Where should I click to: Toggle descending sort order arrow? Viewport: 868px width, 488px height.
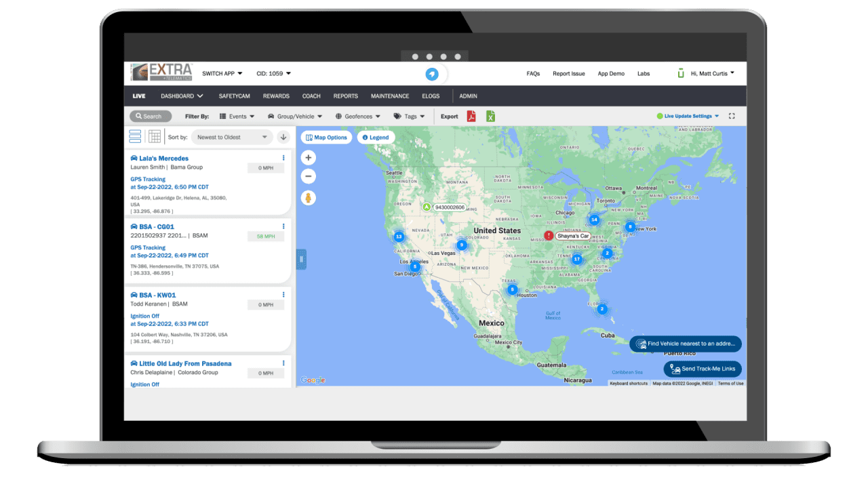coord(283,137)
